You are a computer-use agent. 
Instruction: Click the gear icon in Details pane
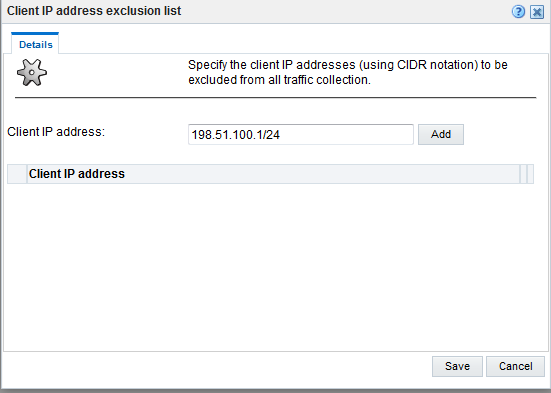pyautogui.click(x=32, y=72)
